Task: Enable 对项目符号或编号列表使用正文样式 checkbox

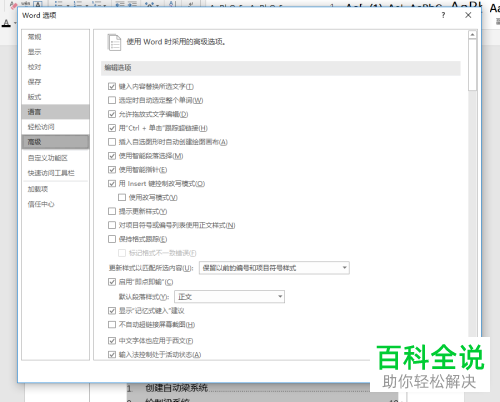Action: (112, 225)
